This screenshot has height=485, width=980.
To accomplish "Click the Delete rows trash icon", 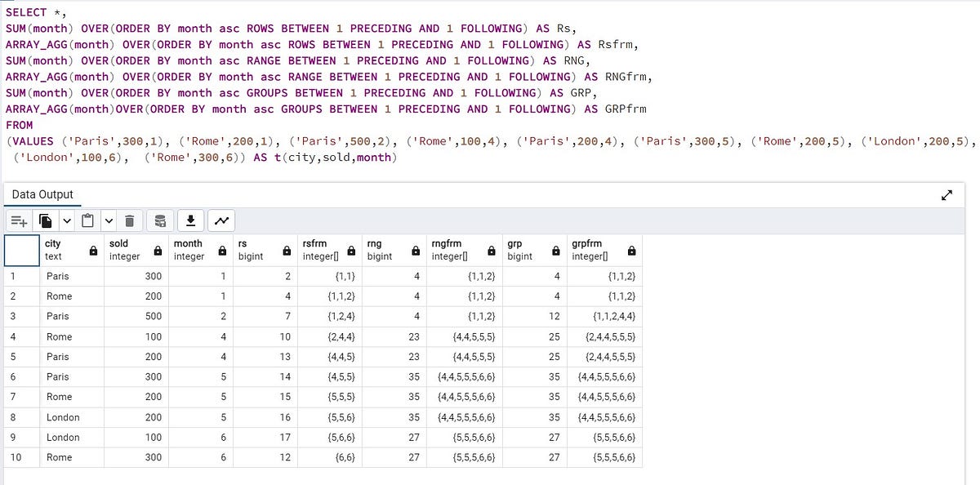I will pyautogui.click(x=129, y=220).
